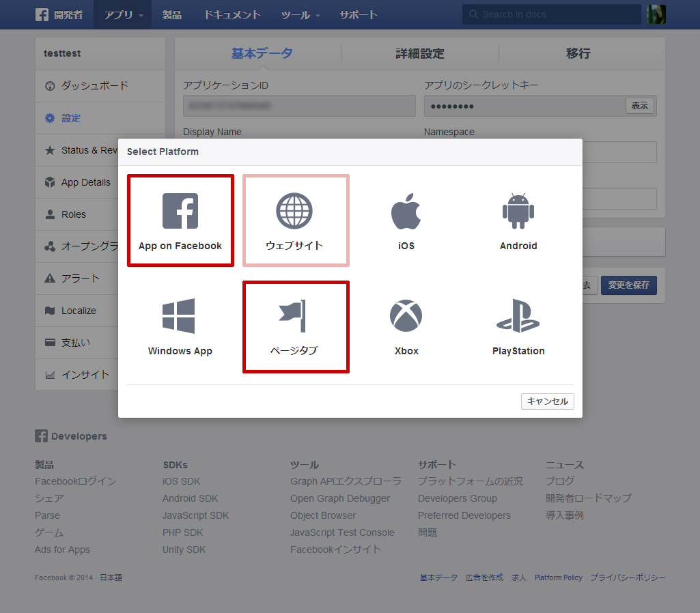The width and height of the screenshot is (700, 613).
Task: Click the 設定 gear icon
Action: (x=50, y=118)
